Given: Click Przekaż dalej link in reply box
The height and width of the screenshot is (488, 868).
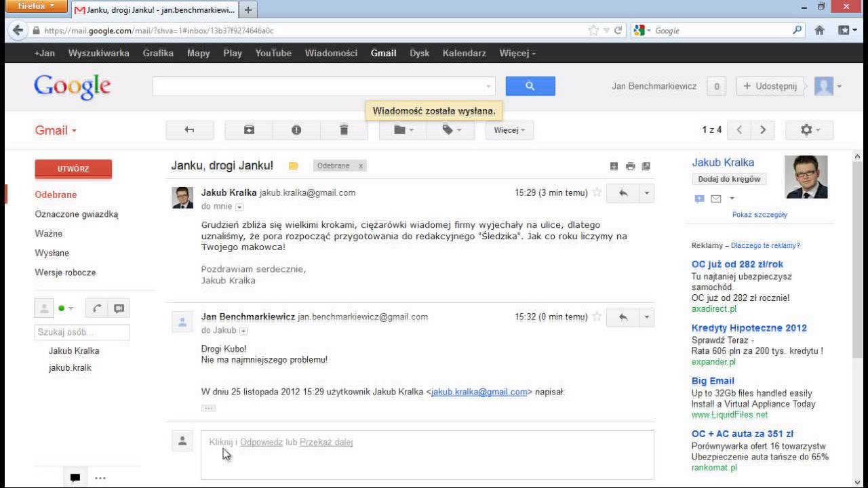Looking at the screenshot, I should click(x=326, y=442).
